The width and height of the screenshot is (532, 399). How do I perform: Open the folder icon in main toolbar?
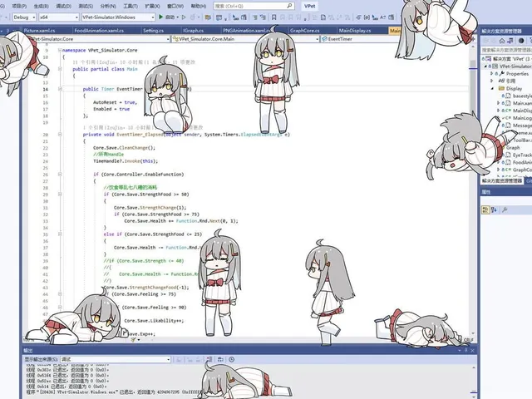click(208, 17)
